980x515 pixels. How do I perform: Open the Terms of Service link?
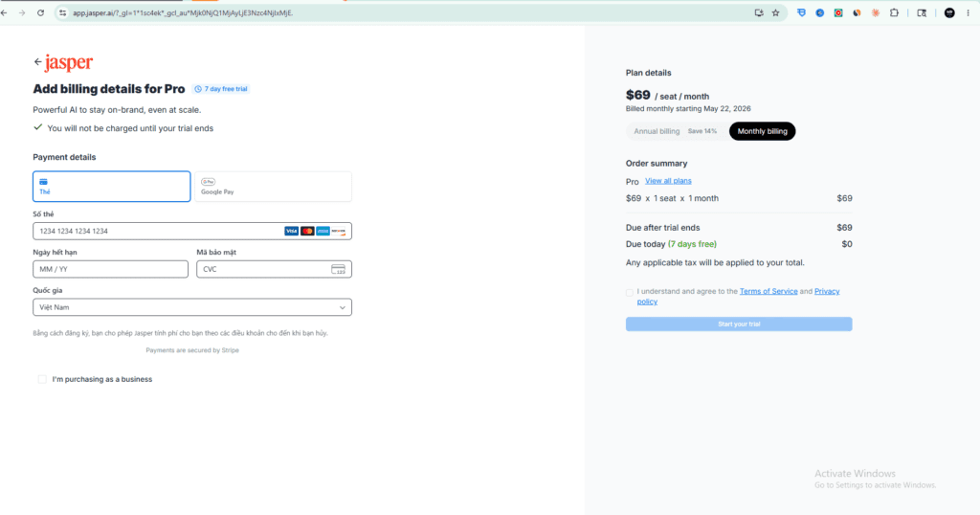768,291
